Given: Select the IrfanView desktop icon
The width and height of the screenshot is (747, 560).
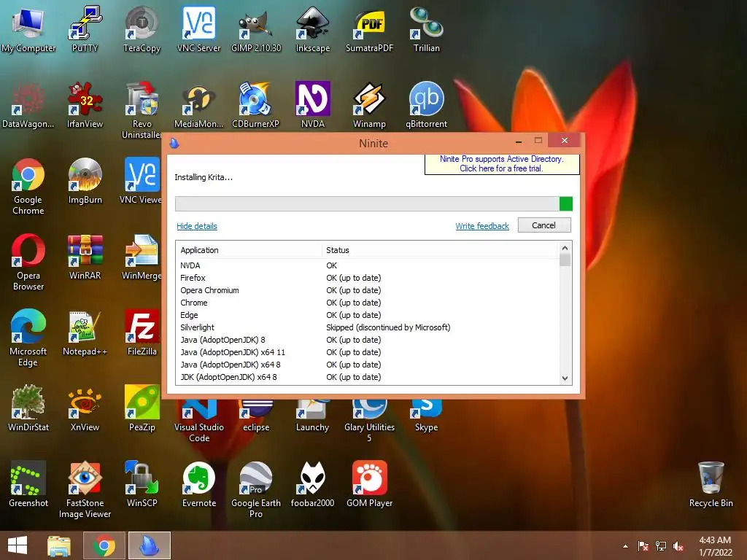Looking at the screenshot, I should (85, 105).
